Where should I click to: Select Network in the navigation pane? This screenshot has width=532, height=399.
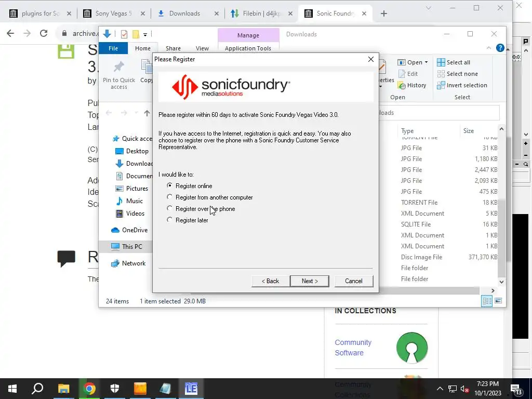[x=128, y=263]
